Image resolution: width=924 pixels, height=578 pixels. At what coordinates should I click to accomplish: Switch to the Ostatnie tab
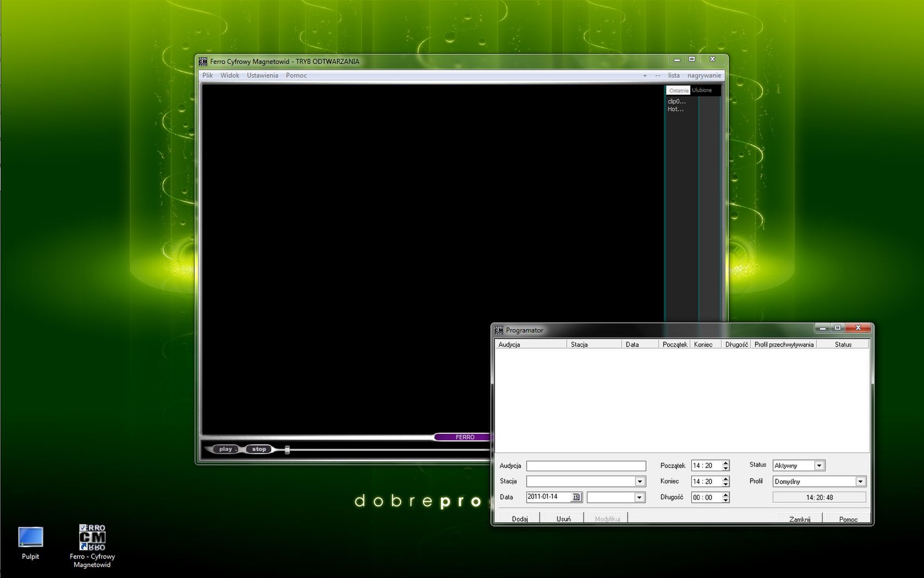tap(678, 90)
